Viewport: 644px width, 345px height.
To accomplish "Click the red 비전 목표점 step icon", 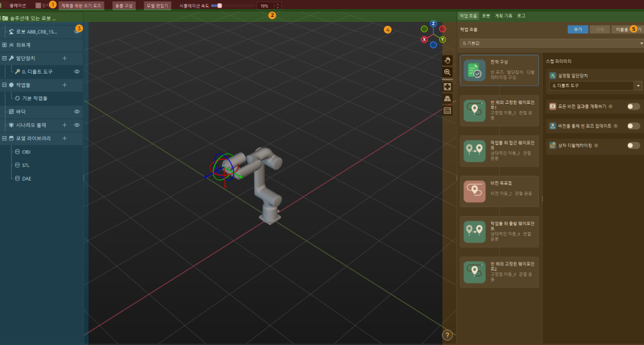I will (x=475, y=192).
